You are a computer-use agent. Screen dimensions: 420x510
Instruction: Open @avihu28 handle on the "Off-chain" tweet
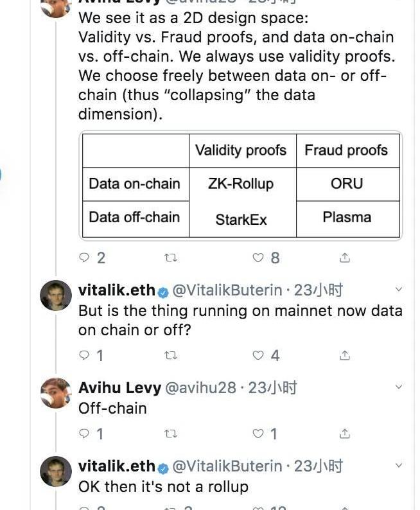[x=204, y=388]
